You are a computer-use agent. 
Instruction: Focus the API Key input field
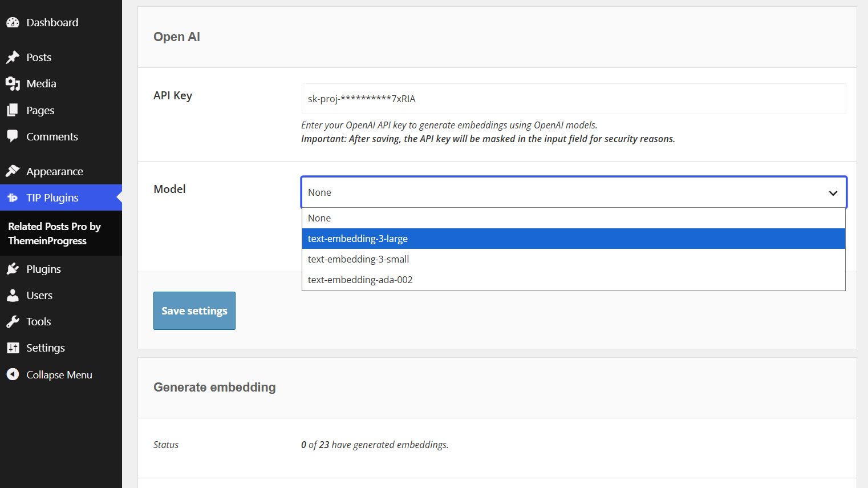point(573,99)
